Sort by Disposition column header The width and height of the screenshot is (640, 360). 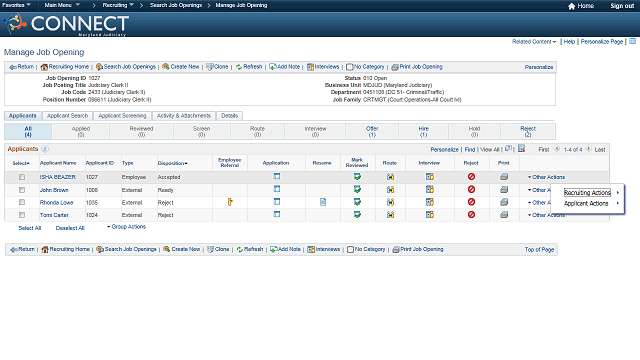[173, 163]
